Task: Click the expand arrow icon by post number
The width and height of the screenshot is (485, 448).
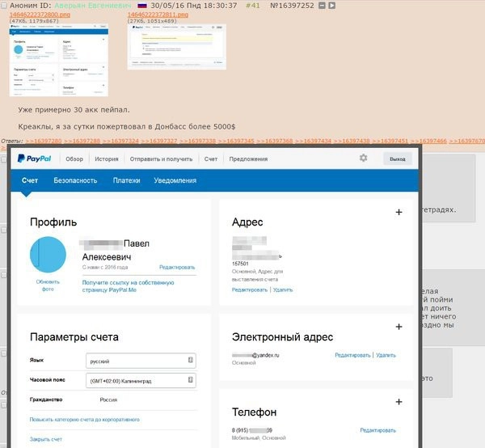Action: 333,5
